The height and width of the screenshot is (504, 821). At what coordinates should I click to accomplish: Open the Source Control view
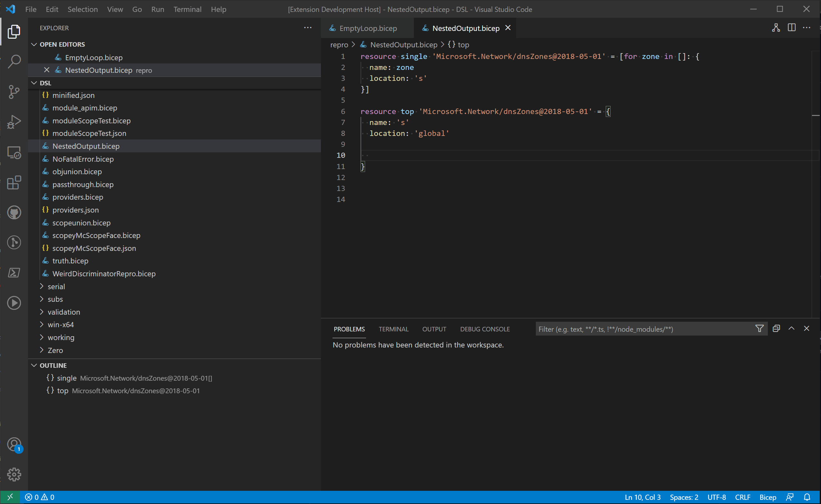pyautogui.click(x=14, y=92)
